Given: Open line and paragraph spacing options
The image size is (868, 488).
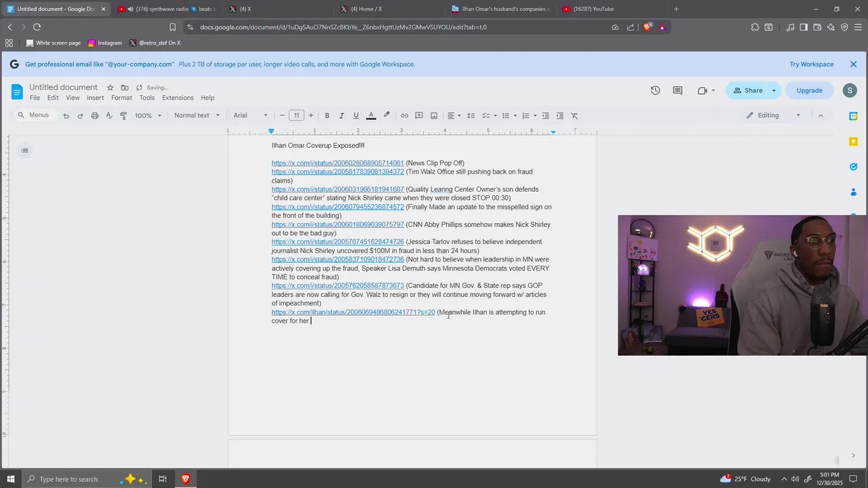Looking at the screenshot, I should 471,116.
